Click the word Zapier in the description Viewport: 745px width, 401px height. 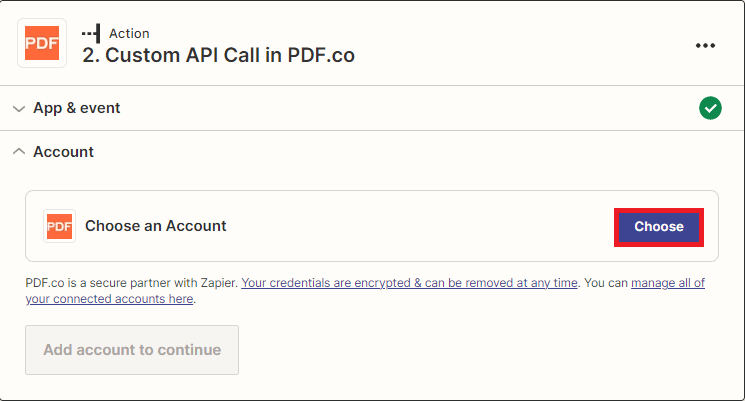tap(216, 283)
